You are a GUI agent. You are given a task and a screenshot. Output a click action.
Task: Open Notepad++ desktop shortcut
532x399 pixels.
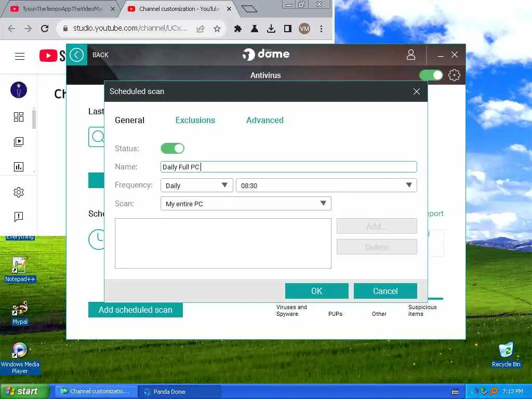pyautogui.click(x=20, y=270)
